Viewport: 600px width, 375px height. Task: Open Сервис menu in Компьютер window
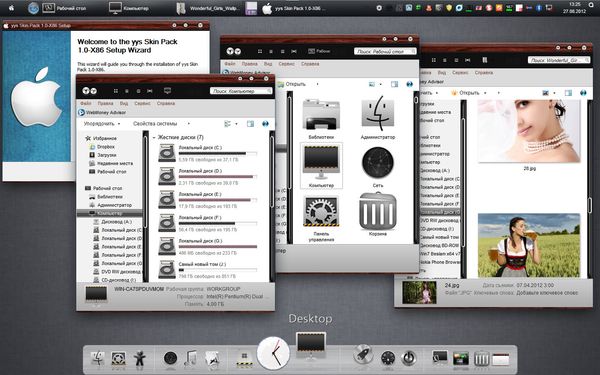[x=142, y=103]
